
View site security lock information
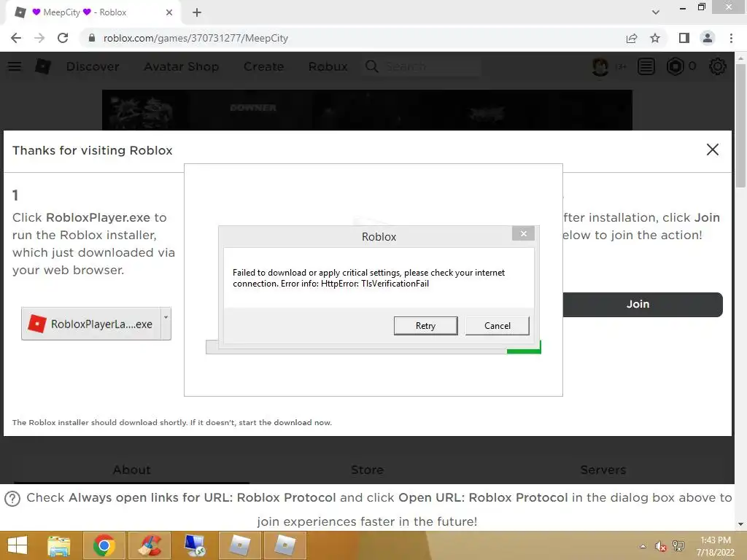pyautogui.click(x=92, y=38)
